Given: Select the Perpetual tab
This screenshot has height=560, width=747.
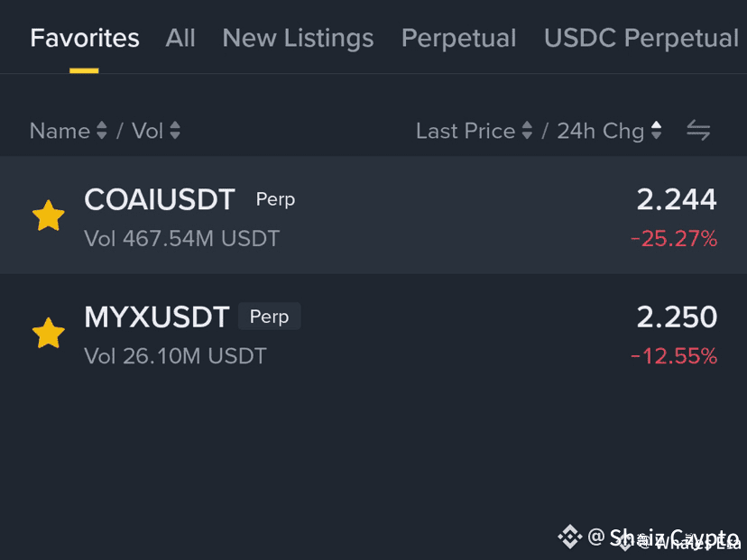Looking at the screenshot, I should pos(458,38).
